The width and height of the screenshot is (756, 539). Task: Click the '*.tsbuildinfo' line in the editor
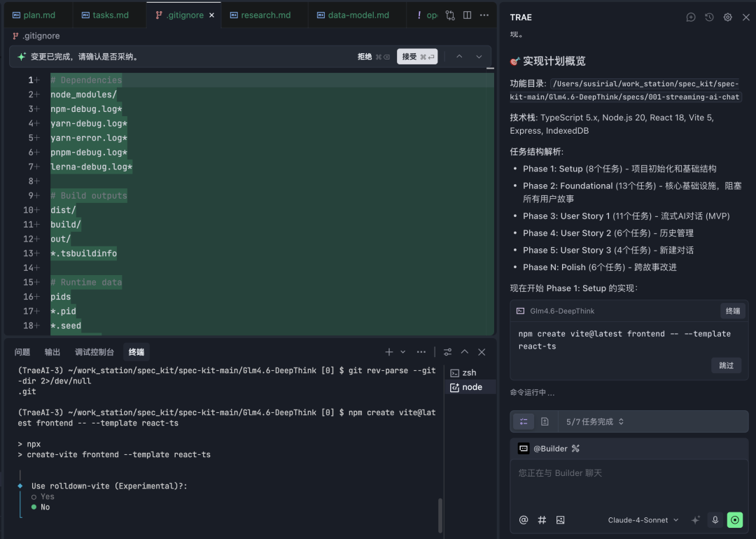83,253
